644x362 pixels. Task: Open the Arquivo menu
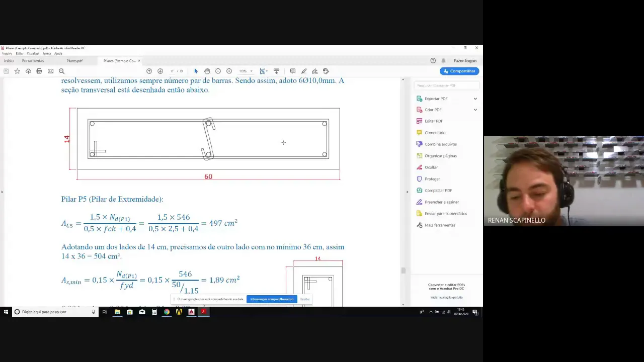[x=7, y=53]
